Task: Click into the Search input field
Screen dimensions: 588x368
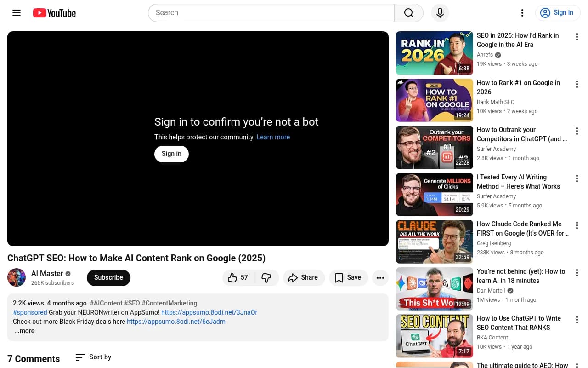Action: point(271,13)
